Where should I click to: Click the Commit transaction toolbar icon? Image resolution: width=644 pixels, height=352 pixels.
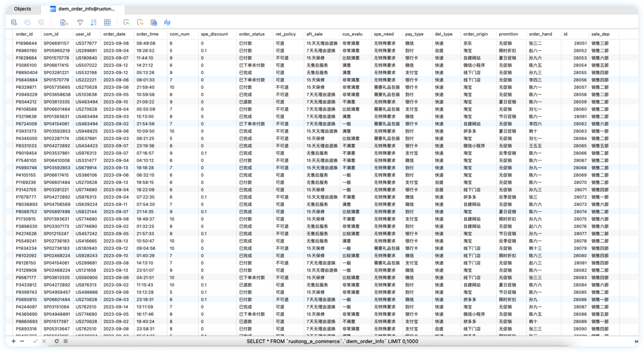[27, 22]
